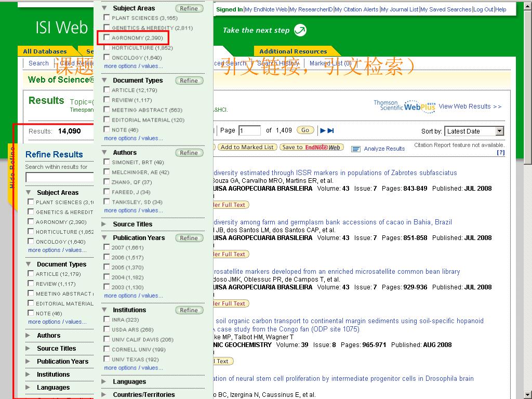Expand Authors in left Refine Results sidebar
Screen dimensions: 532x399
coord(28,336)
